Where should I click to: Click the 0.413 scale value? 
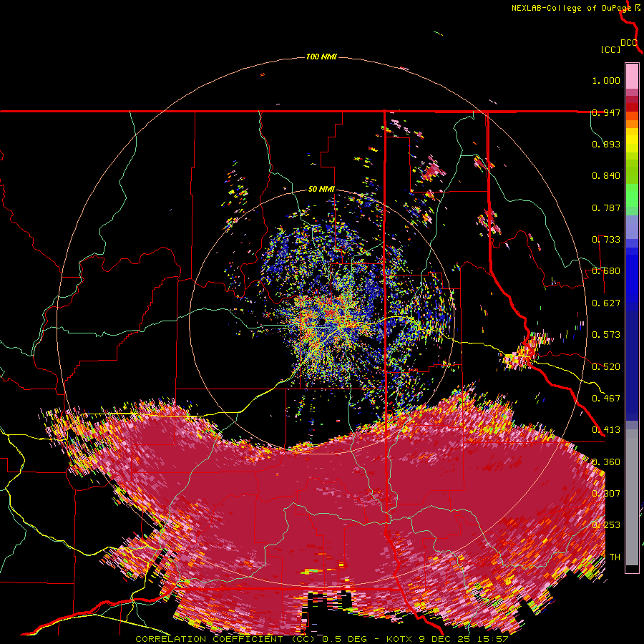click(x=606, y=430)
